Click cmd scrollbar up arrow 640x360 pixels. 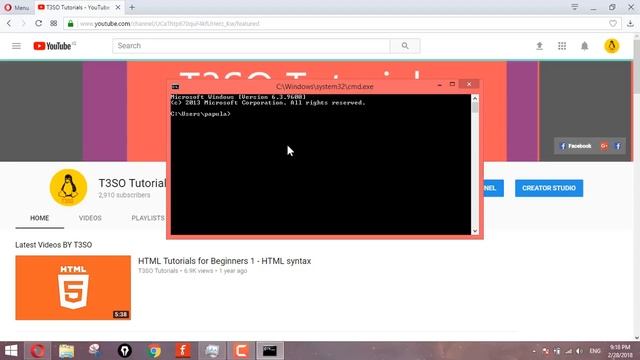pyautogui.click(x=475, y=98)
